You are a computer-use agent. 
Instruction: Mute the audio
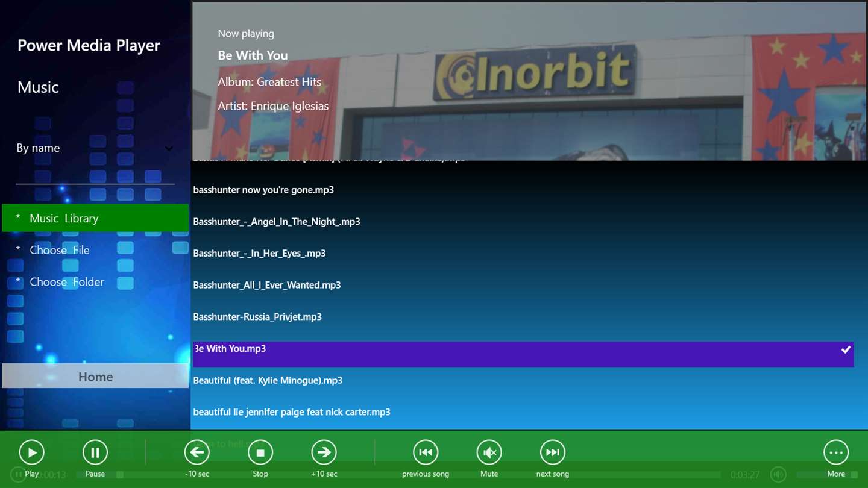pos(489,452)
